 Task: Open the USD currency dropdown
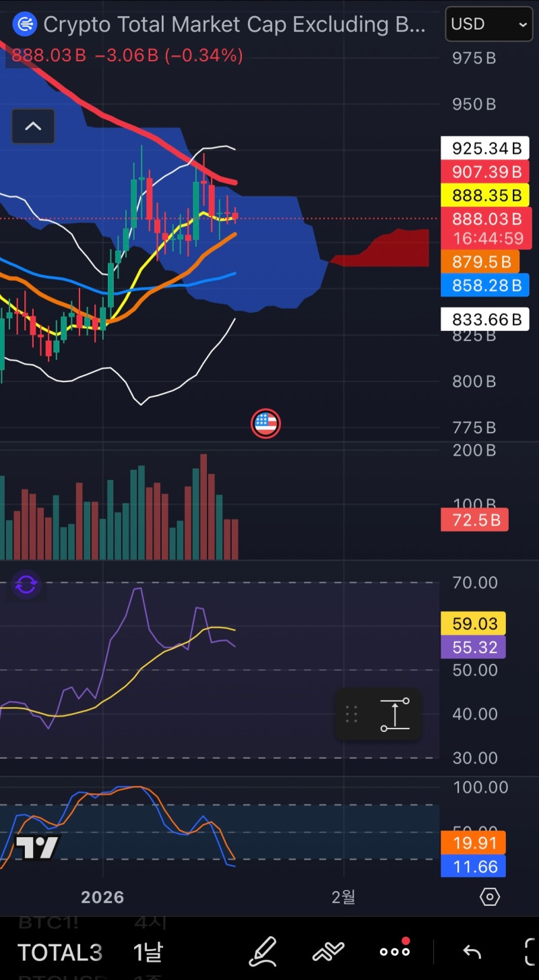pyautogui.click(x=488, y=24)
